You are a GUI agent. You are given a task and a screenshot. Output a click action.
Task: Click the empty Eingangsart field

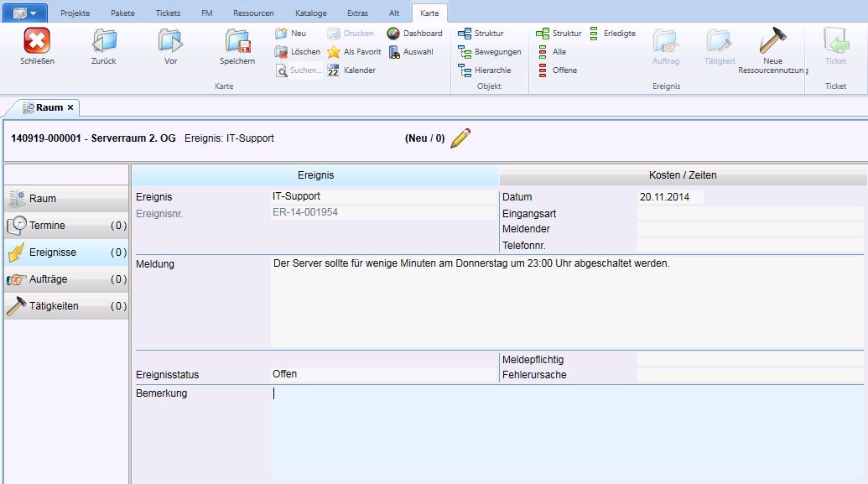[750, 213]
